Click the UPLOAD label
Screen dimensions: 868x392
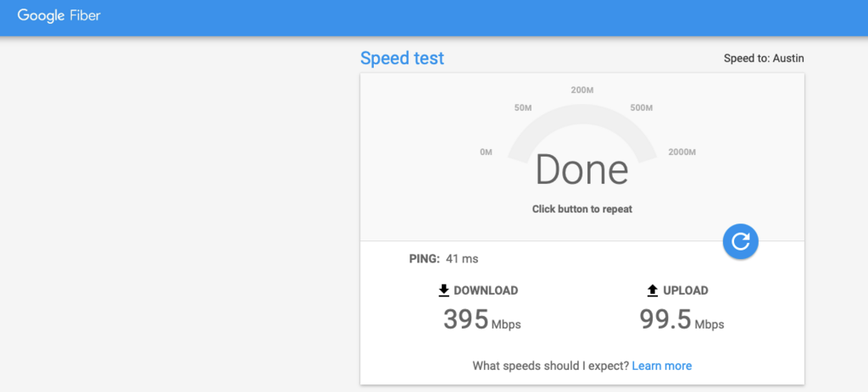[x=686, y=290]
